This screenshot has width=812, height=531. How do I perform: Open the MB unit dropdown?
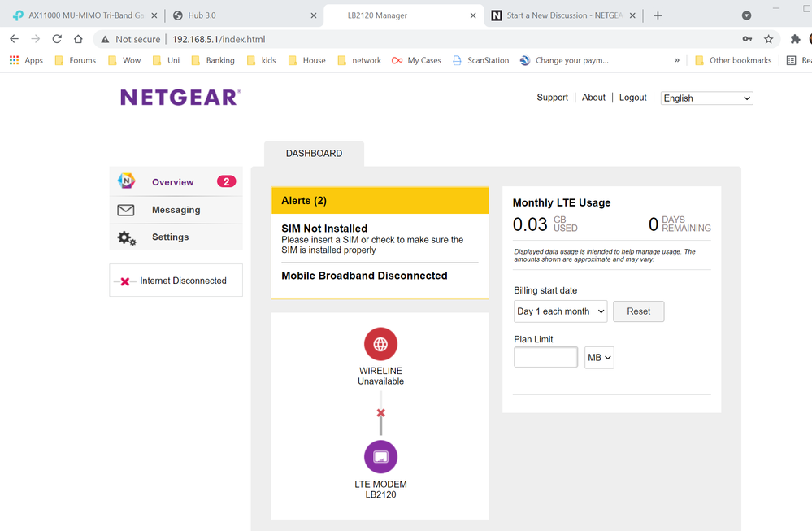point(599,358)
